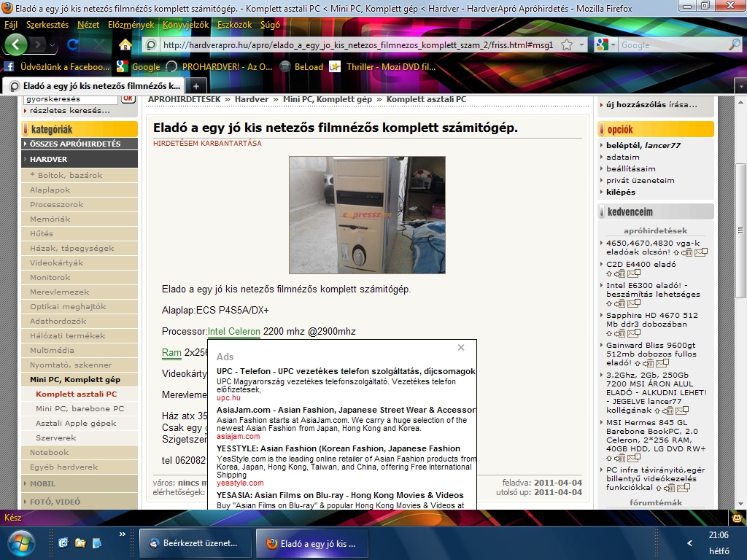Go back with the green Back arrow
The width and height of the screenshot is (747, 560).
[16, 44]
